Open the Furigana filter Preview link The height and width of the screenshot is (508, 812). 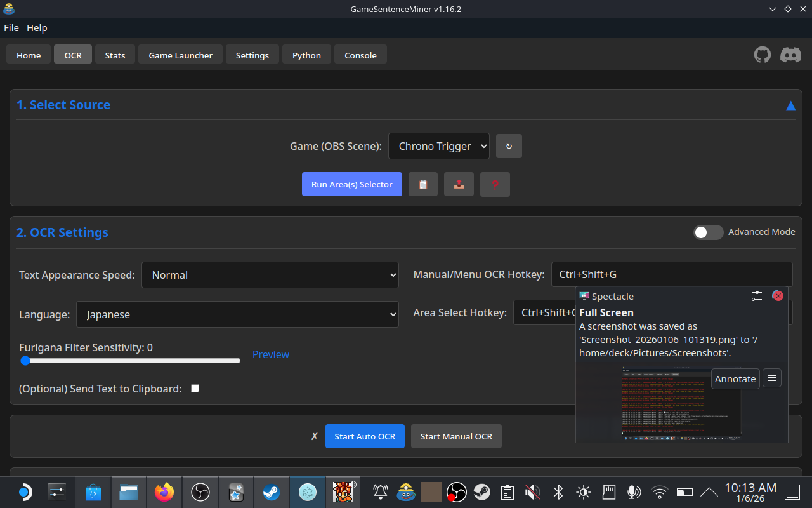(x=270, y=354)
